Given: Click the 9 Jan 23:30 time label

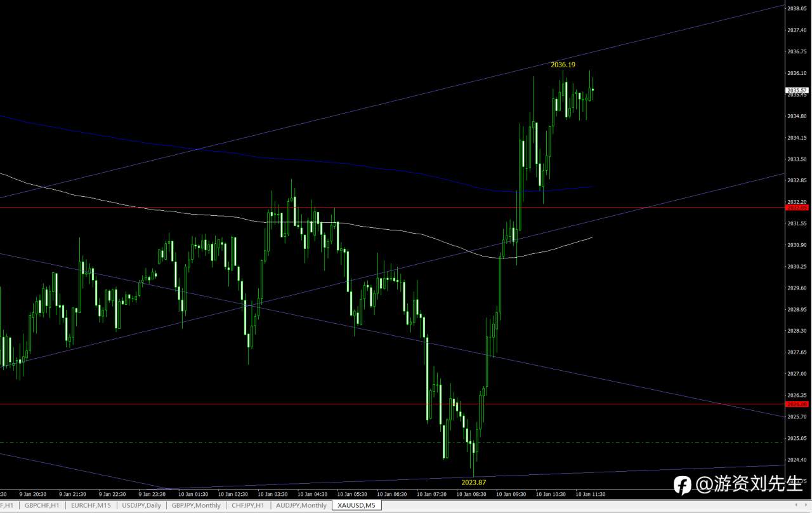Looking at the screenshot, I should coord(153,493).
